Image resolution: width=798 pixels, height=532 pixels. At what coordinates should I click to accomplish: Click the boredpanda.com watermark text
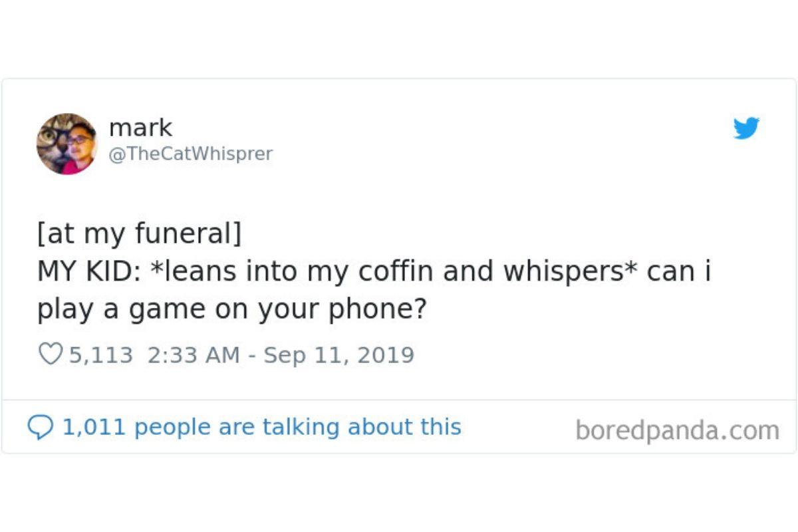(677, 430)
